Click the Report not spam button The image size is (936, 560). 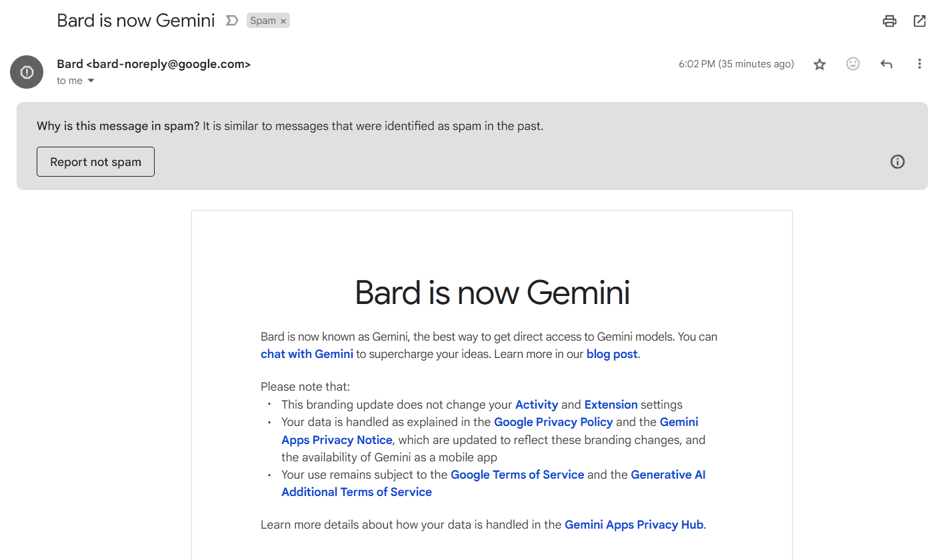click(95, 162)
